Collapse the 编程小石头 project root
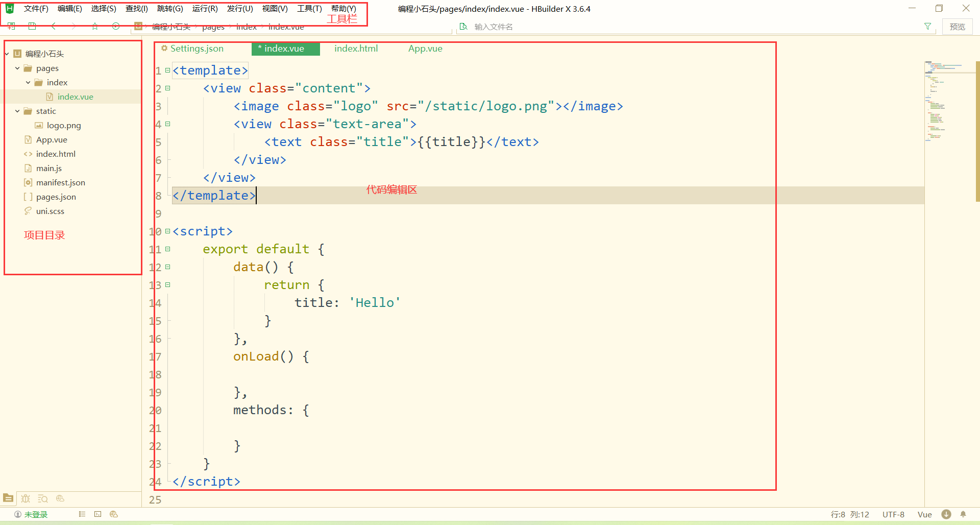This screenshot has width=980, height=525. pos(7,54)
